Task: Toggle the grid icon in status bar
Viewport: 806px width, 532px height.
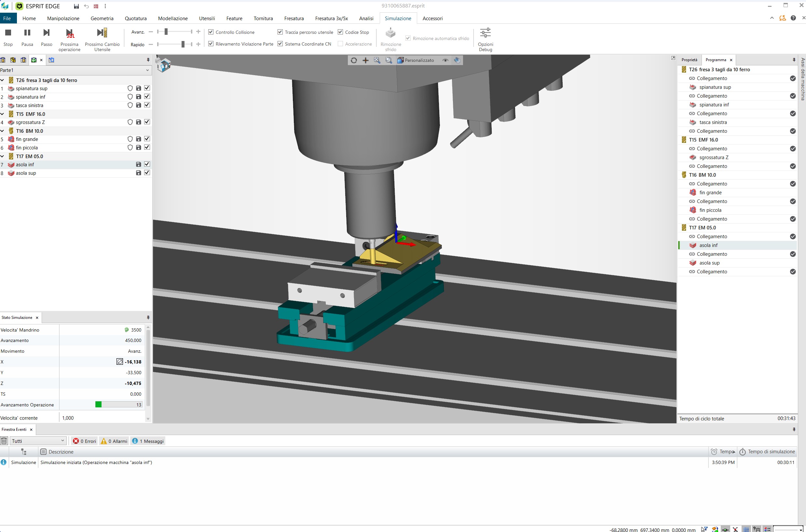Action: 746,529
